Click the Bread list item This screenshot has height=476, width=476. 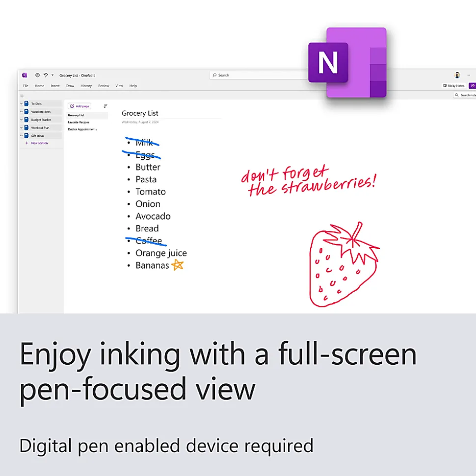click(147, 228)
